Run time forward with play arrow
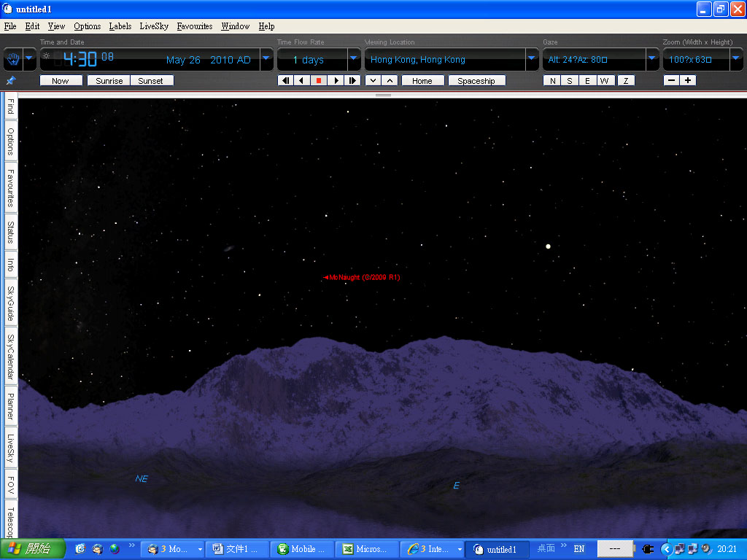This screenshot has height=560, width=747. pyautogui.click(x=336, y=81)
